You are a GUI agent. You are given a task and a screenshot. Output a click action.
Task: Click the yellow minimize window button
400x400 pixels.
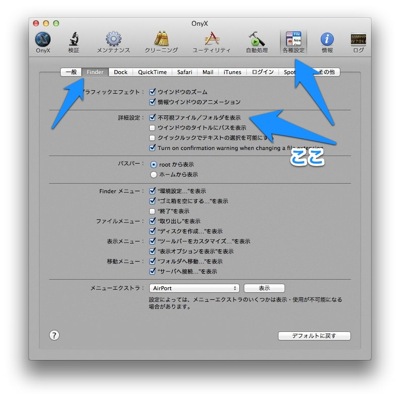pos(46,23)
